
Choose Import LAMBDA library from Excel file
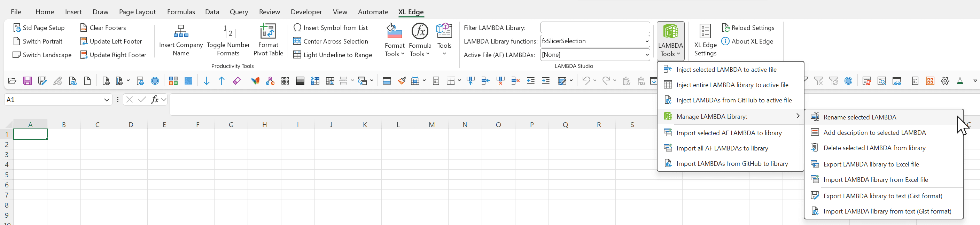[884, 179]
